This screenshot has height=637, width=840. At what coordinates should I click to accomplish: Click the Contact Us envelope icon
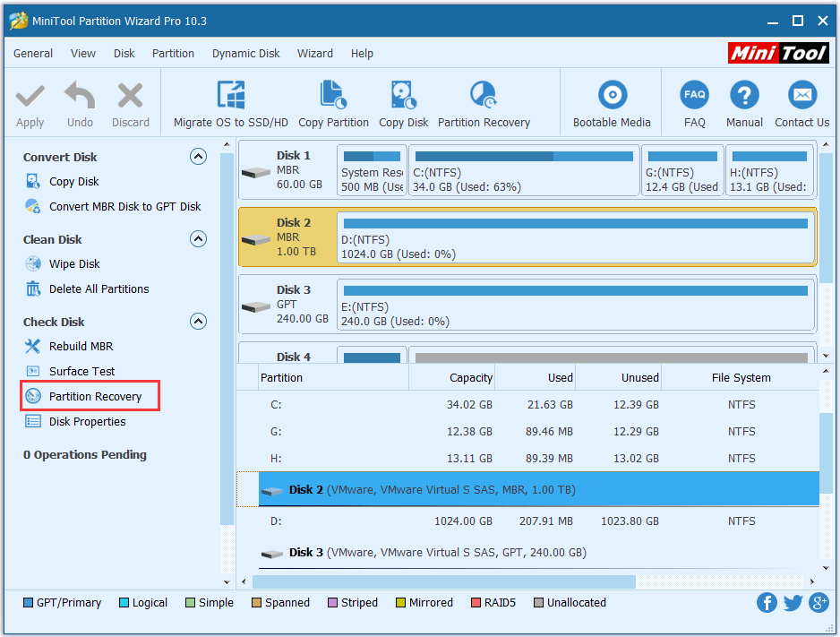801,95
